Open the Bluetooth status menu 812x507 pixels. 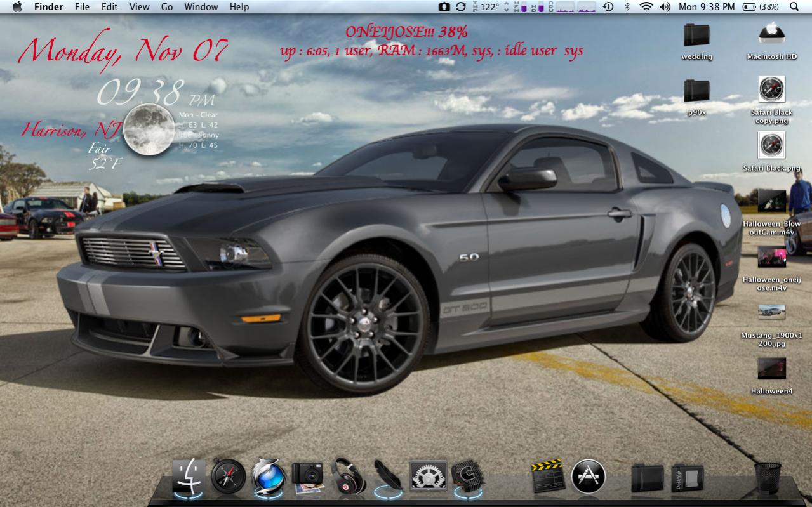[627, 6]
